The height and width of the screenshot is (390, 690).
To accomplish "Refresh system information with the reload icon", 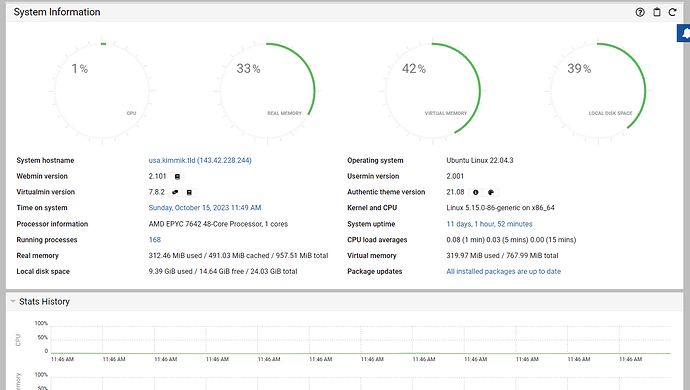I will (672, 12).
